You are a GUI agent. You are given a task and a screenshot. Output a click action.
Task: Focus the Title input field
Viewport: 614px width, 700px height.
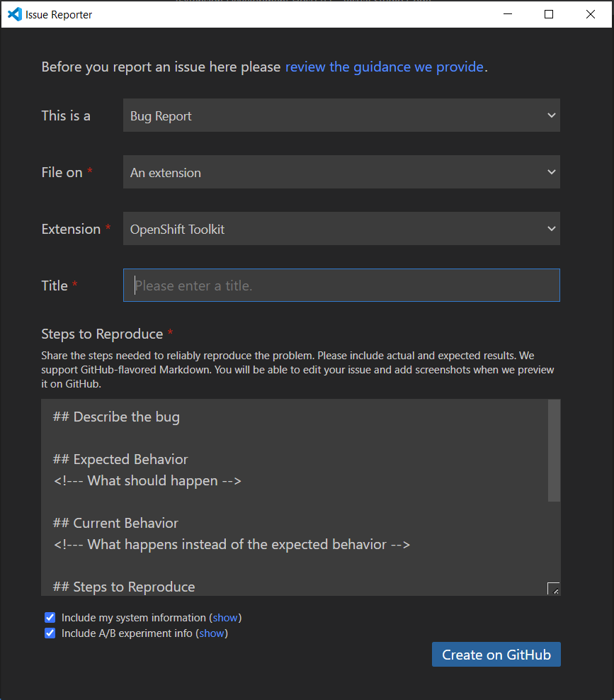coord(341,286)
